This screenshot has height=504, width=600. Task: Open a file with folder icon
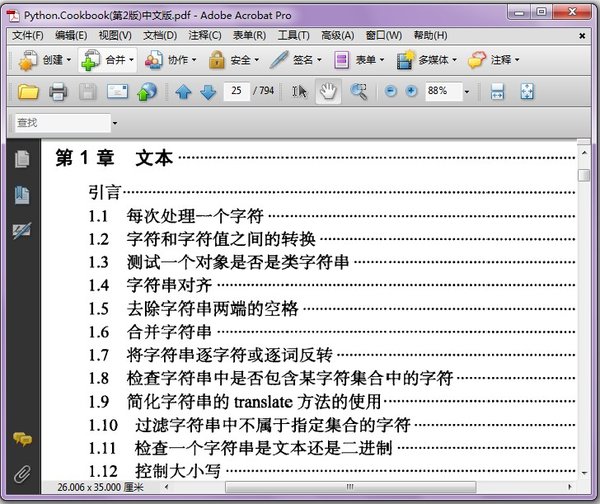(28, 91)
